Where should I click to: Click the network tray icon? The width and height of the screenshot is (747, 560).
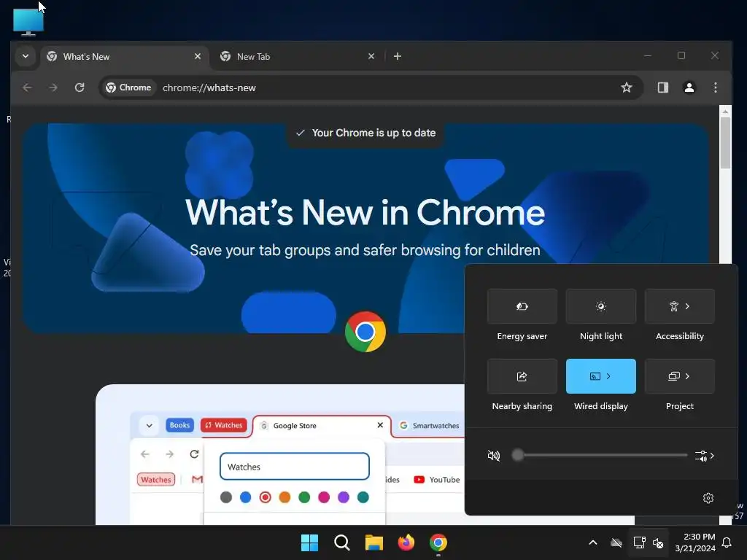pos(639,542)
